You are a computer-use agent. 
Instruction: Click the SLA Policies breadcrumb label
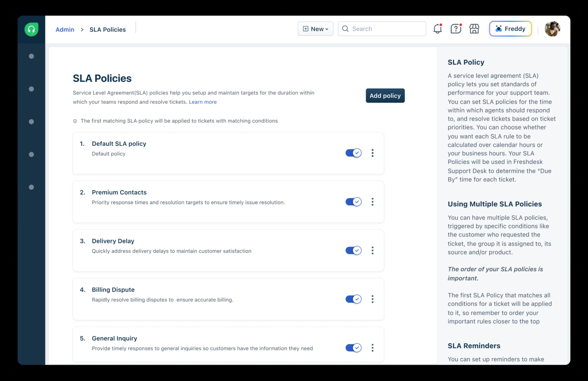(107, 29)
